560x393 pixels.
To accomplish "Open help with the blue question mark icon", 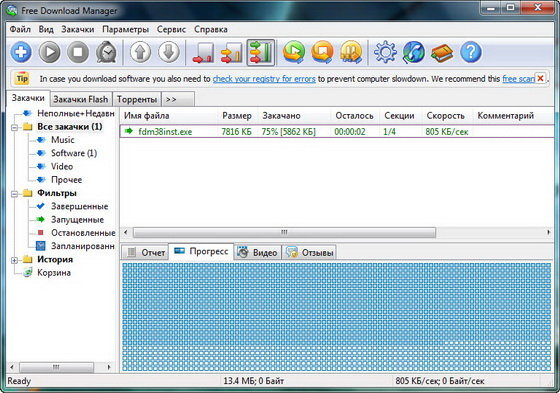I will [x=471, y=53].
